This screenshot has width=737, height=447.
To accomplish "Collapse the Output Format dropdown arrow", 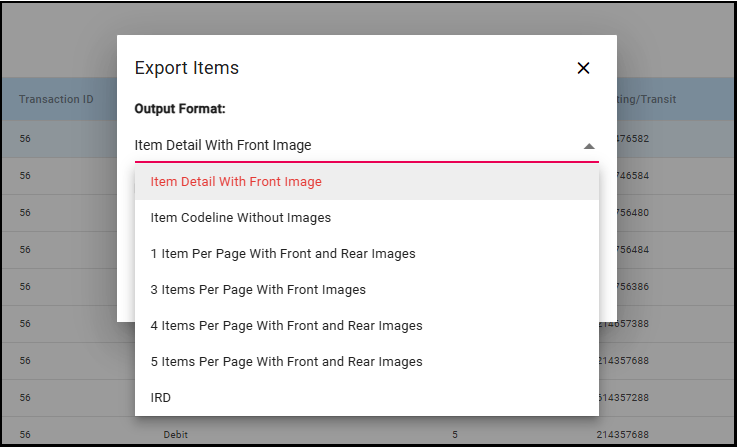I will [589, 146].
